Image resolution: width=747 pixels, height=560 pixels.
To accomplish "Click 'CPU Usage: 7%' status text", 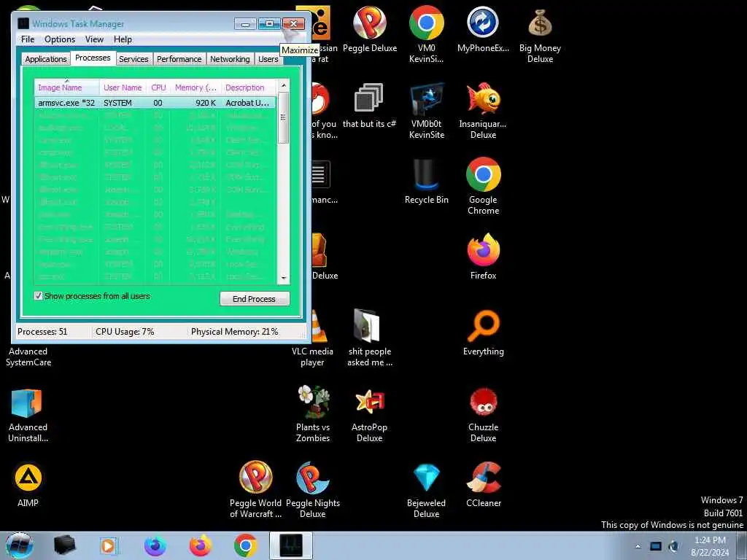I will click(125, 332).
